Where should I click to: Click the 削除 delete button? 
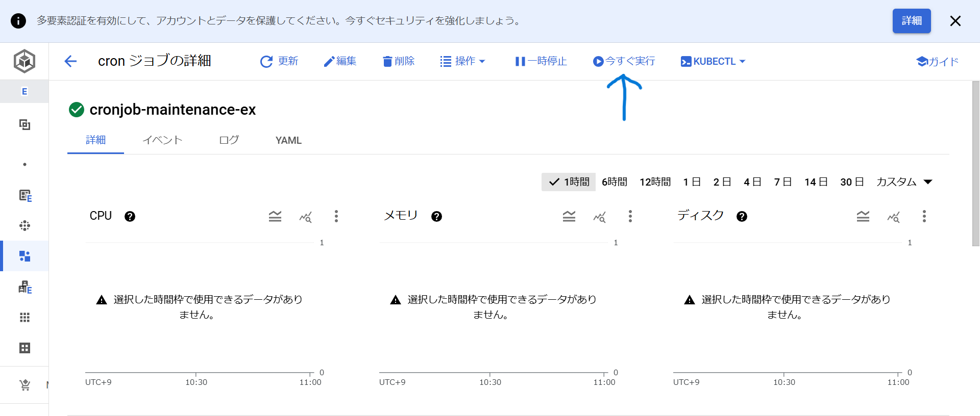coord(399,61)
